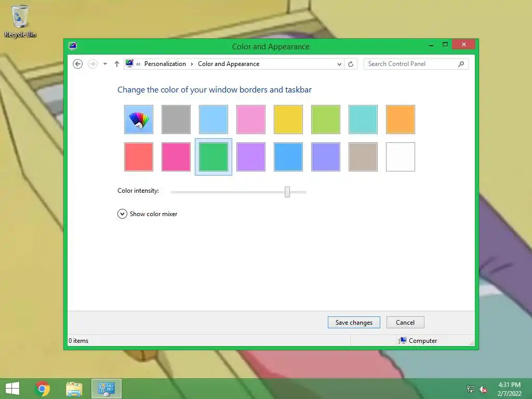The height and width of the screenshot is (399, 532).
Task: Select the bright blue color swatch
Action: pos(288,157)
